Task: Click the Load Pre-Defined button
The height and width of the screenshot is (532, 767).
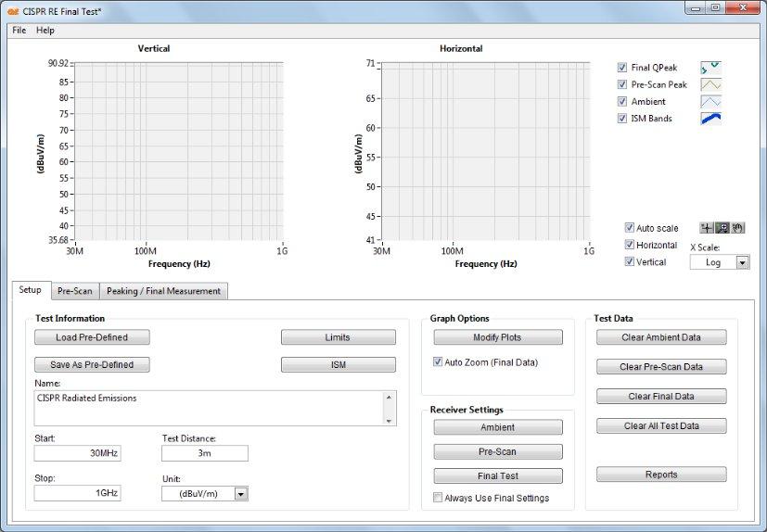Action: click(x=92, y=337)
